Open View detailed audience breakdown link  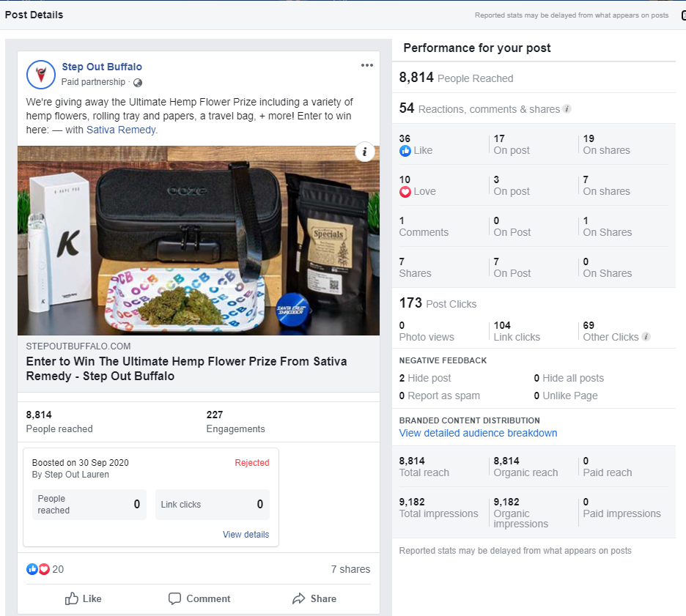point(478,433)
